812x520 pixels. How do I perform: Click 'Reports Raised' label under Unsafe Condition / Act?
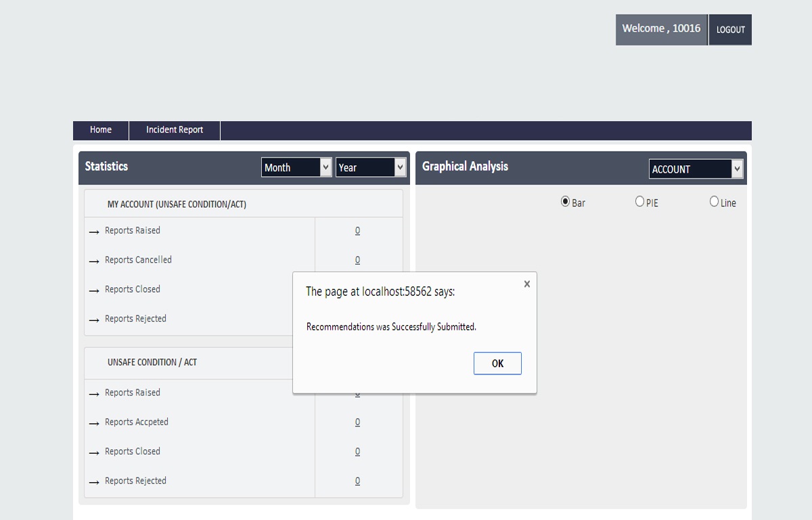[133, 393]
